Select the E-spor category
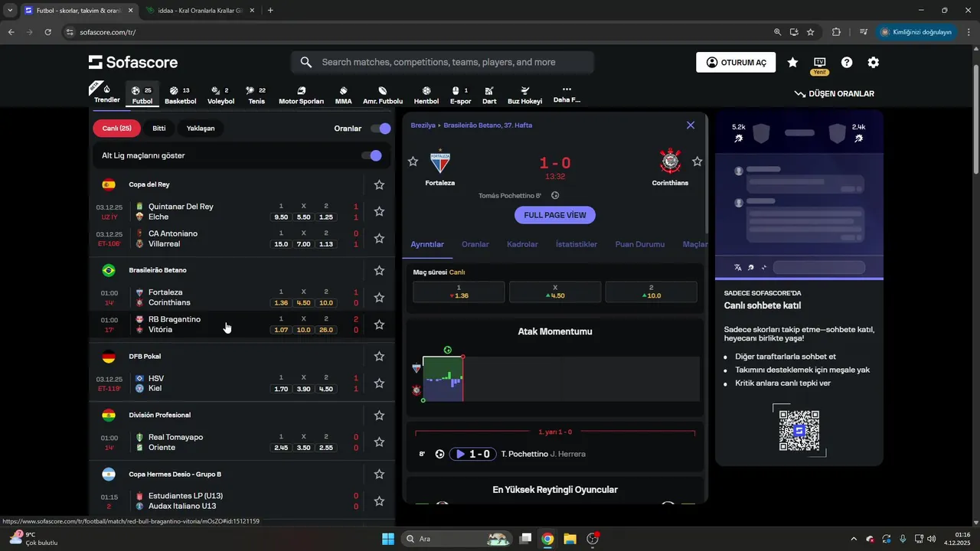980x551 pixels. coord(460,95)
